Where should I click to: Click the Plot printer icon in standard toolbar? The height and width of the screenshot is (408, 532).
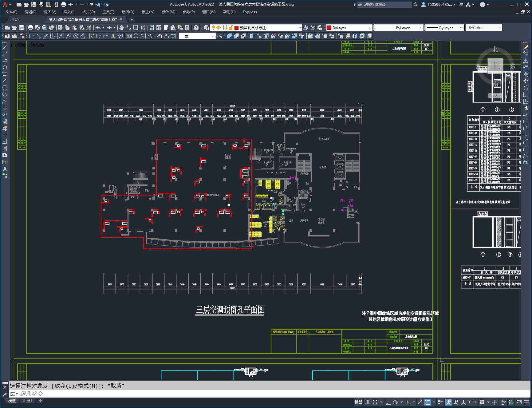coord(30,28)
